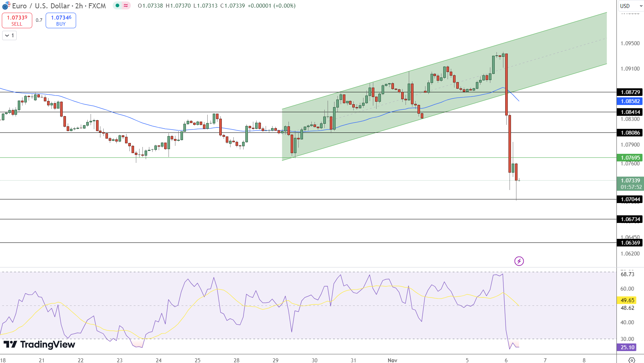Select the blue 1.08582 moving average label

click(x=630, y=101)
